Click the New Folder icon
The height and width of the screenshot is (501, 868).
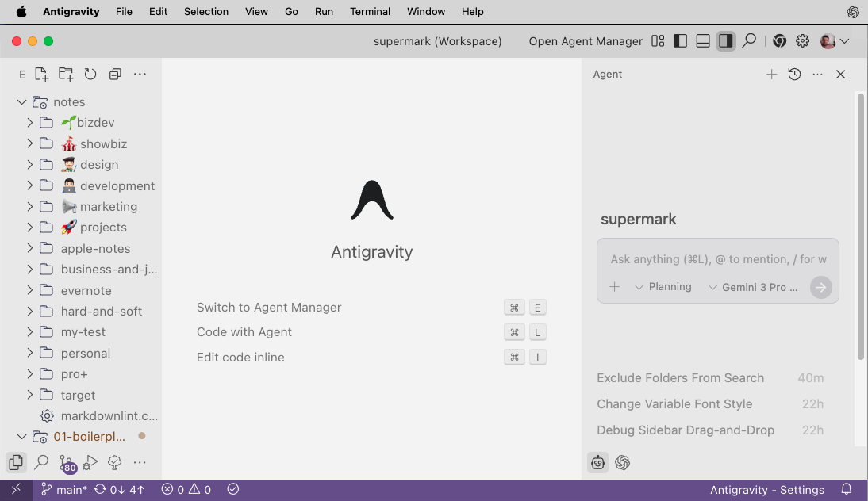coord(66,74)
